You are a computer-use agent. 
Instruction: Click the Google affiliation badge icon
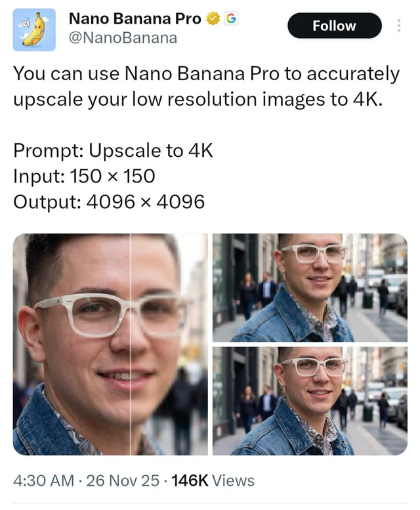click(231, 18)
